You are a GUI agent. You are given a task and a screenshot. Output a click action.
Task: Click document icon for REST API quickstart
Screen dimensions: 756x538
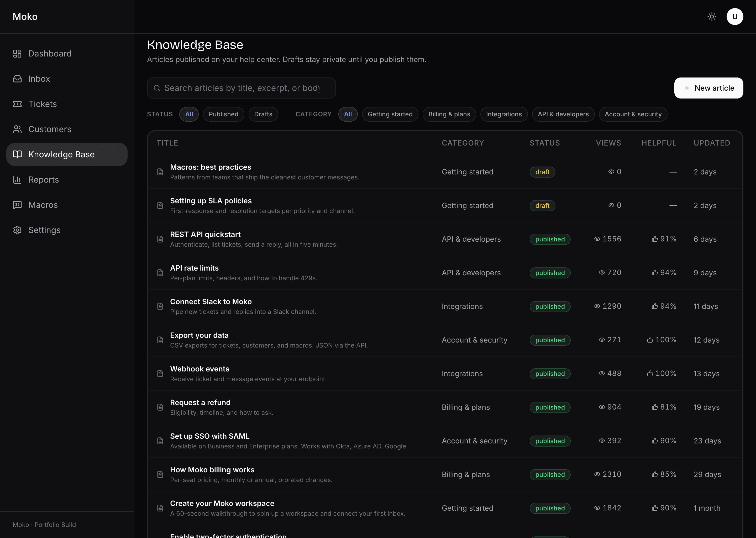point(160,239)
